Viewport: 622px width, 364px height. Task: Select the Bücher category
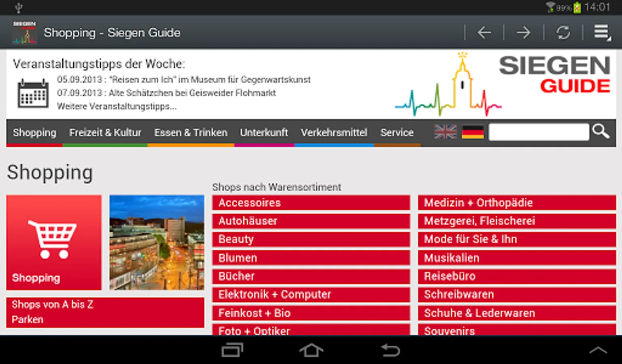pyautogui.click(x=311, y=276)
